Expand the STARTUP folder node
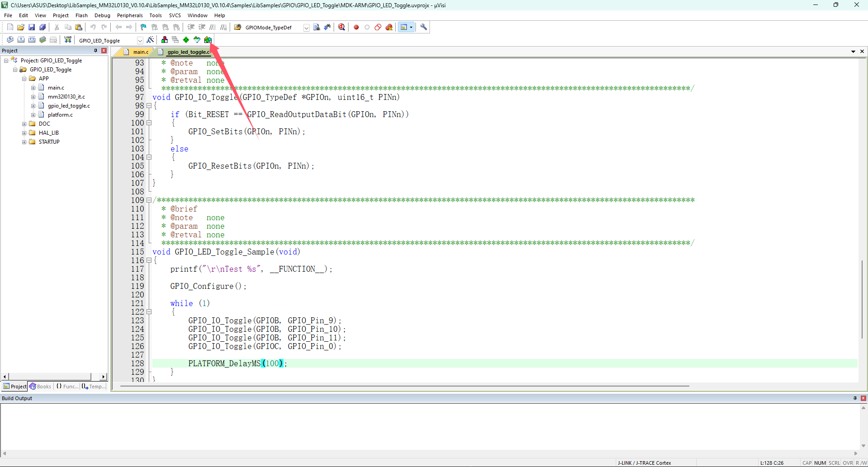Image resolution: width=868 pixels, height=467 pixels. pyautogui.click(x=24, y=142)
